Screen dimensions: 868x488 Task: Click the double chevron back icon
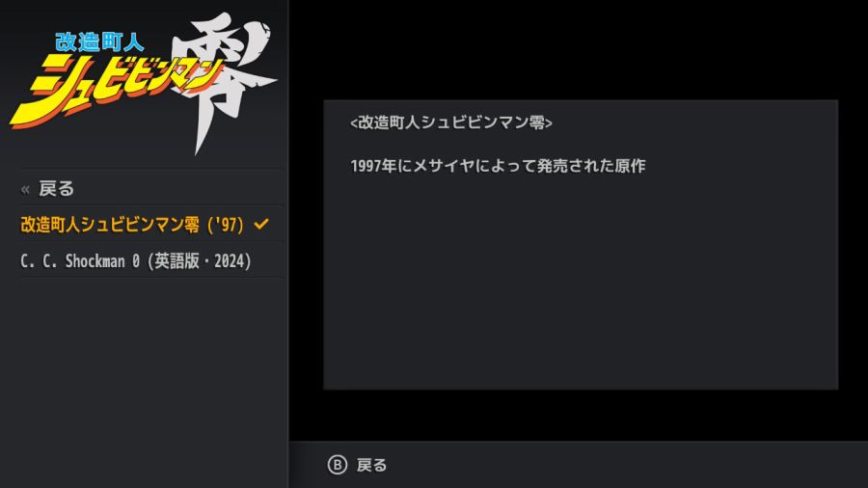coord(25,189)
